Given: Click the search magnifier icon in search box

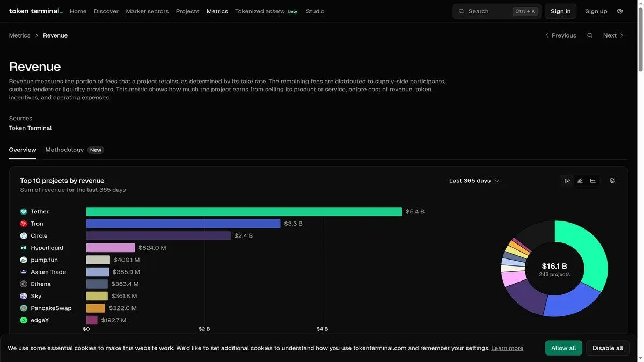Looking at the screenshot, I should (462, 11).
